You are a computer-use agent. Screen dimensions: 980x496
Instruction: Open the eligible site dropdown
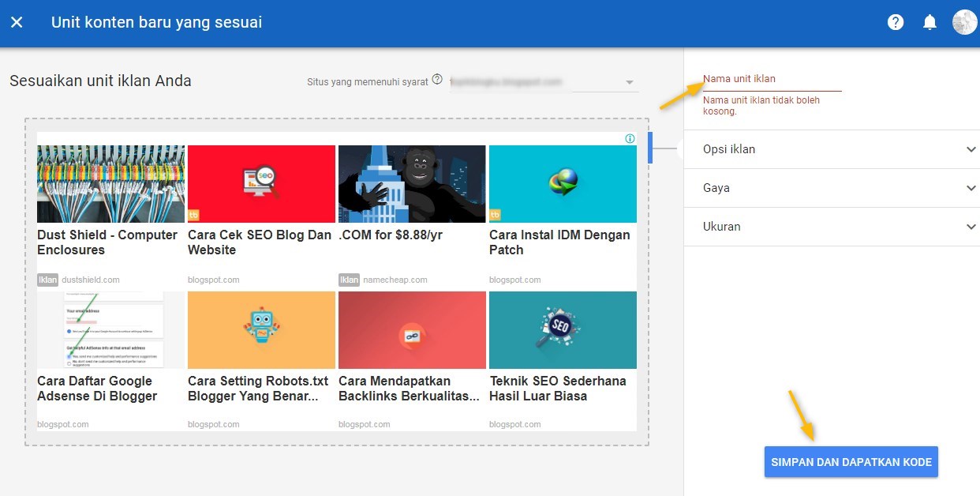[544, 82]
